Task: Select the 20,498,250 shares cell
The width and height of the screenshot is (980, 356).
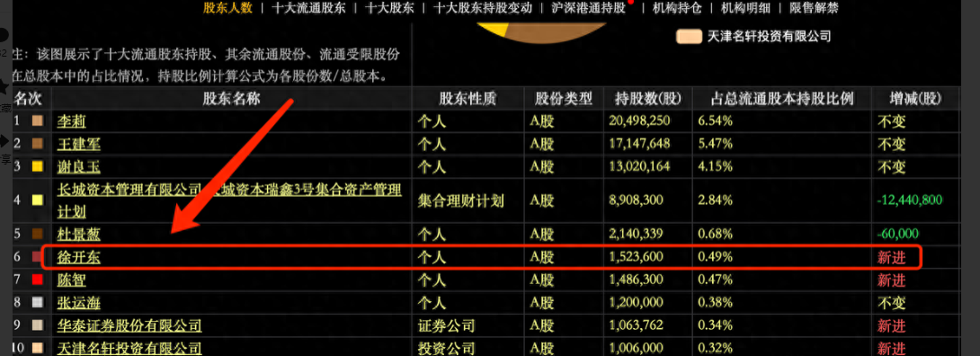Action: (x=639, y=121)
